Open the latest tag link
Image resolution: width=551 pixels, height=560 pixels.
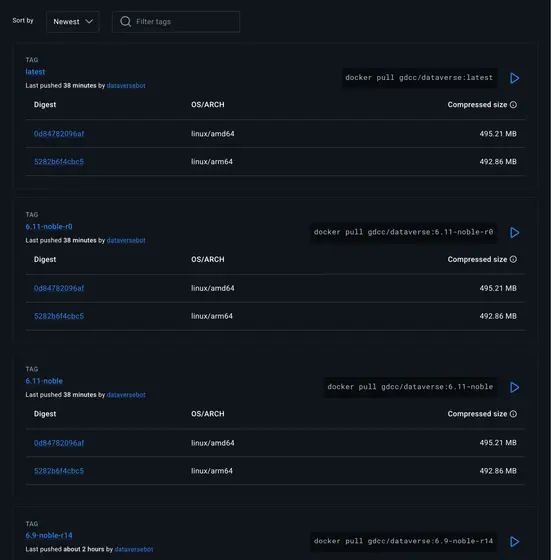(x=35, y=72)
